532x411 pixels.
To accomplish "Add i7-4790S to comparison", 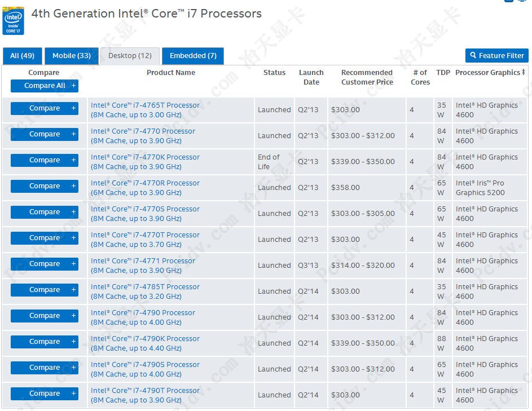I will click(x=45, y=368).
